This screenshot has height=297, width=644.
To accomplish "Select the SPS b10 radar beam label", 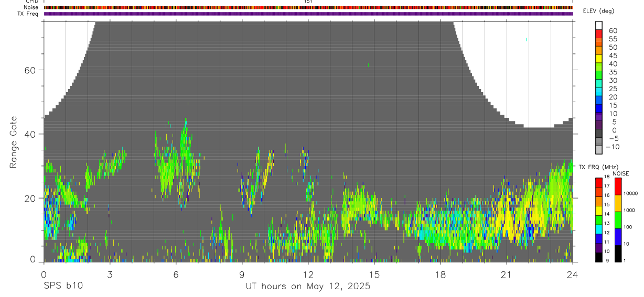I will 63,286.
